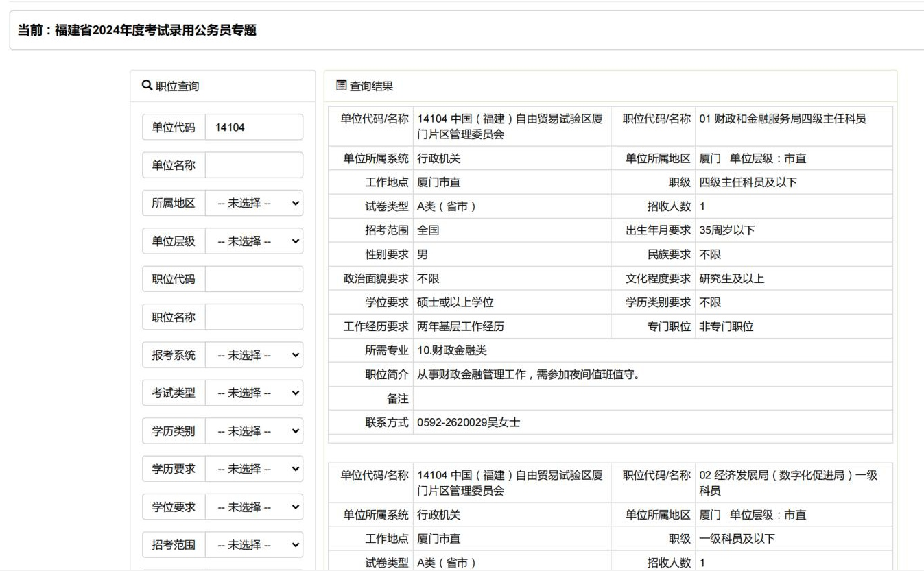Open the 所属地区 dropdown

pos(253,203)
